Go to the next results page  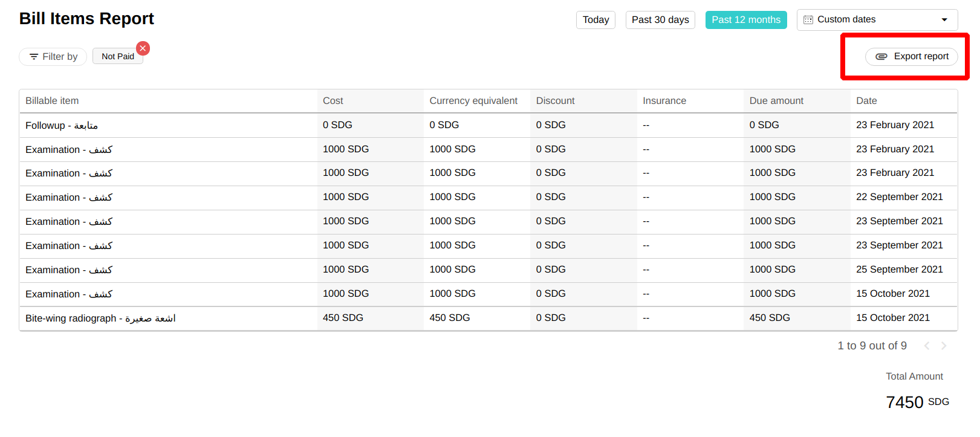pyautogui.click(x=944, y=346)
